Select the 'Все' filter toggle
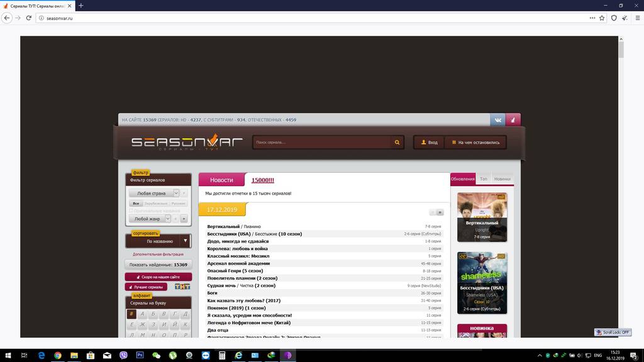 [x=136, y=204]
